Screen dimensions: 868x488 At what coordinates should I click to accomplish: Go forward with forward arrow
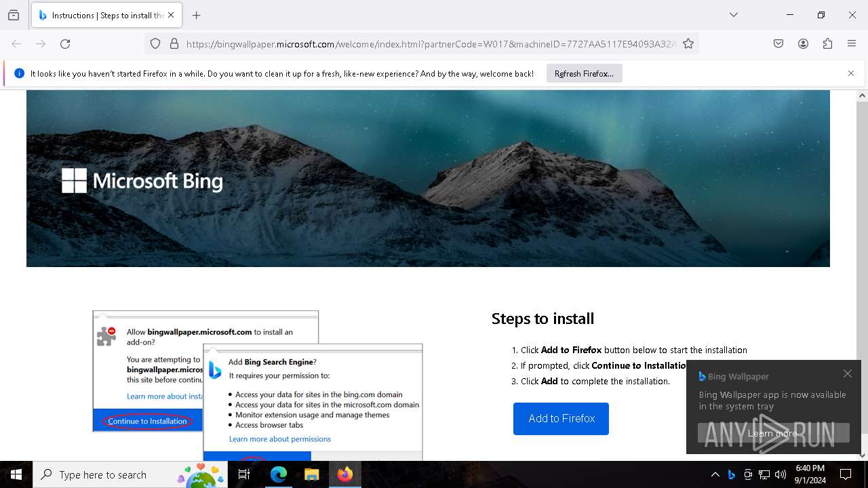[x=41, y=43]
